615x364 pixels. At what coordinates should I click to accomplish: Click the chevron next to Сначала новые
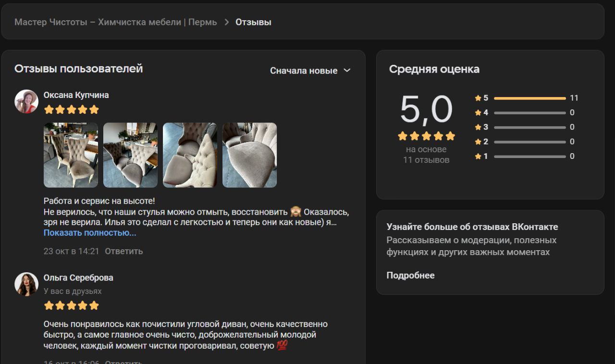click(x=347, y=71)
